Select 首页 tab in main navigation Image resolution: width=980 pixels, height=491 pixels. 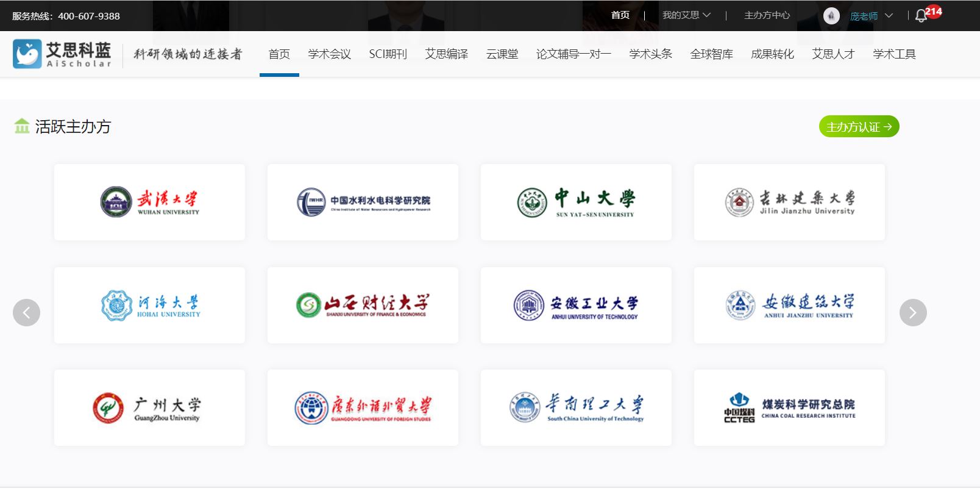click(x=279, y=54)
